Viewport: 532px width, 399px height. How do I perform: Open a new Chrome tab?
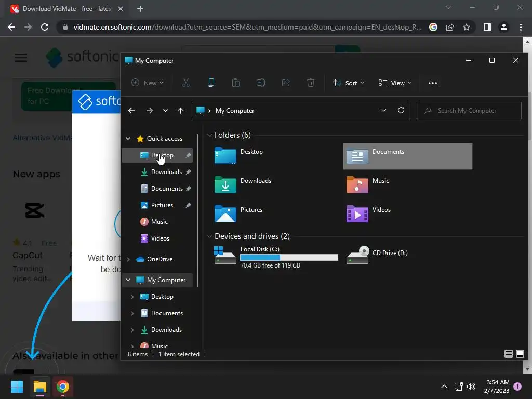140,9
